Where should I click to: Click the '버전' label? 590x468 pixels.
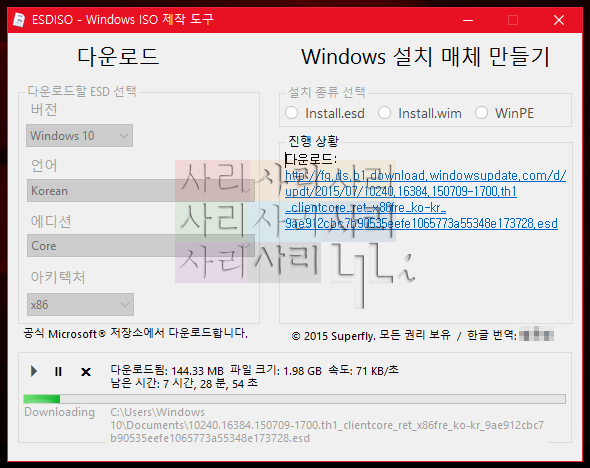pyautogui.click(x=44, y=109)
